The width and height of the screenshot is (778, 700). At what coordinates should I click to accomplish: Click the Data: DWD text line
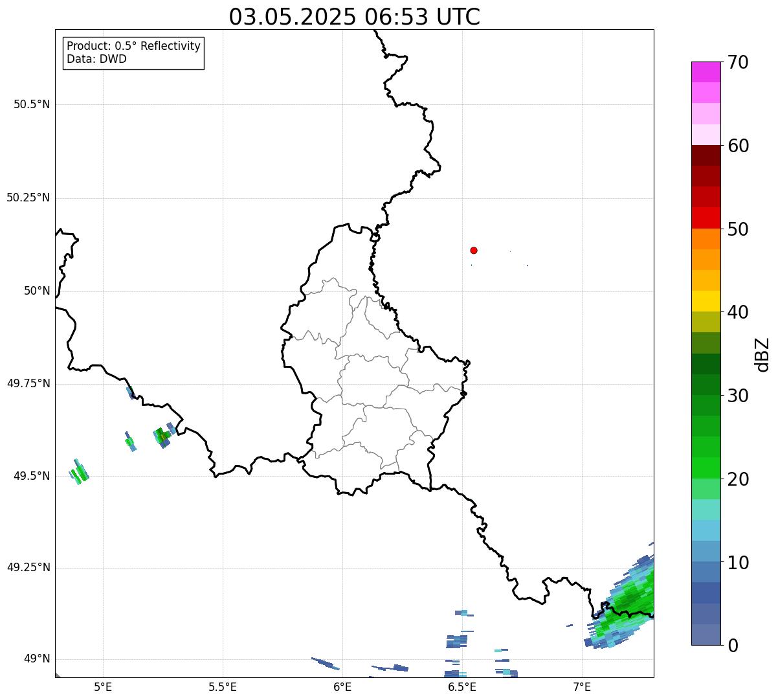[97, 60]
